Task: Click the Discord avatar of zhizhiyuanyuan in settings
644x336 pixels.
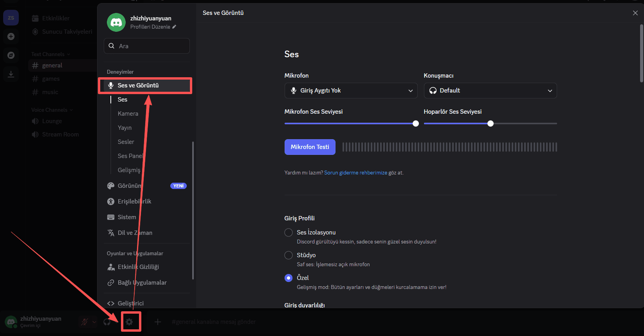Action: coord(116,22)
